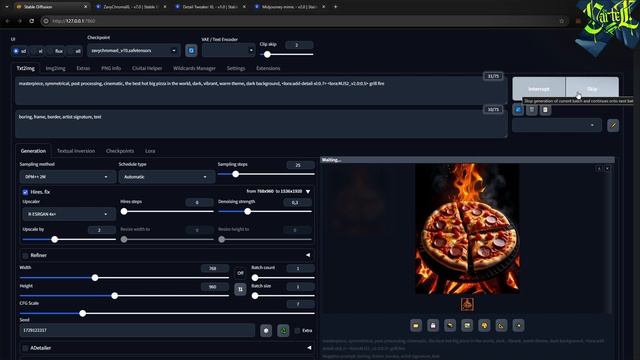This screenshot has height=360, width=640.
Task: Close the gallery preview with X
Action: (607, 169)
